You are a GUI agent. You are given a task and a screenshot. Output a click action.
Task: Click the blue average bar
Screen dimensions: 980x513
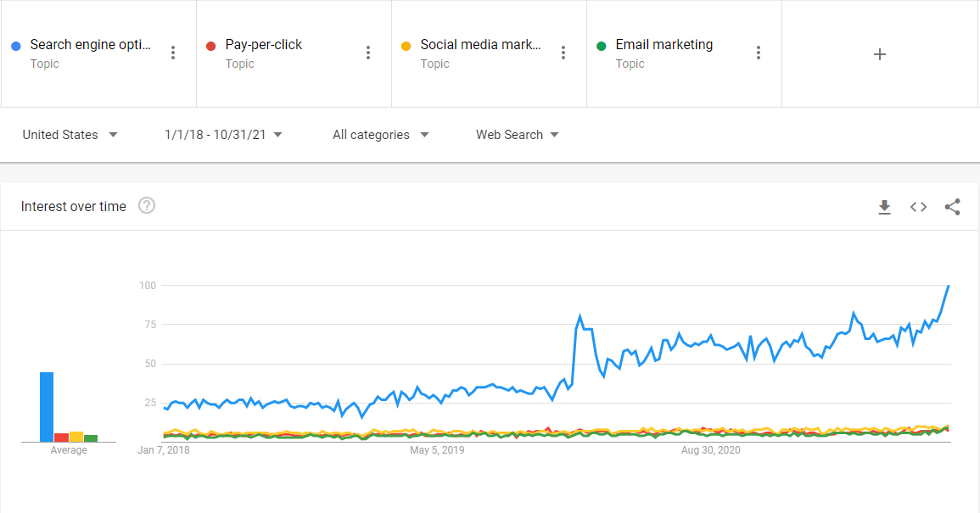[47, 407]
